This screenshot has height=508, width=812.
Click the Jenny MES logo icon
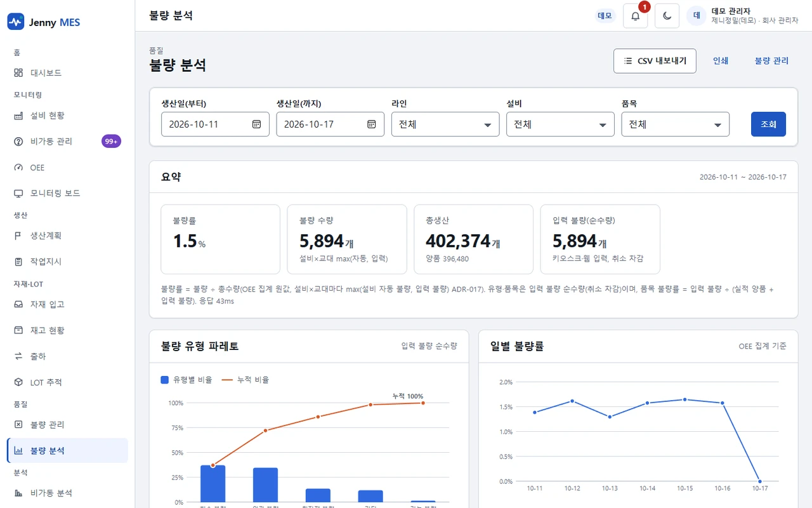[16, 22]
